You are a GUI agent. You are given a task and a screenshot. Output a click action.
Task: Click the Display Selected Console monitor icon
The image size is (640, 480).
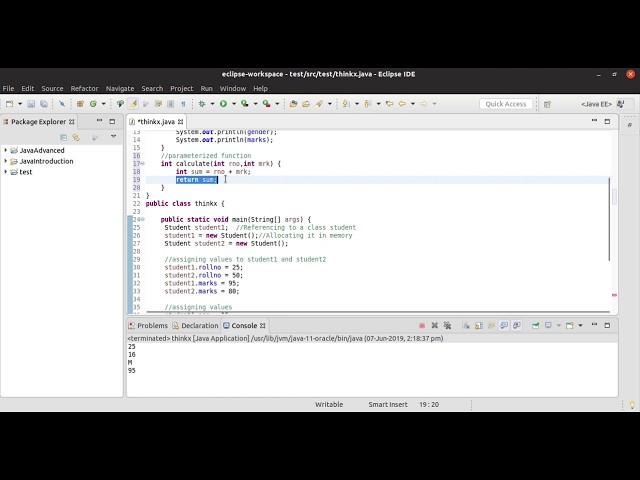[548, 325]
